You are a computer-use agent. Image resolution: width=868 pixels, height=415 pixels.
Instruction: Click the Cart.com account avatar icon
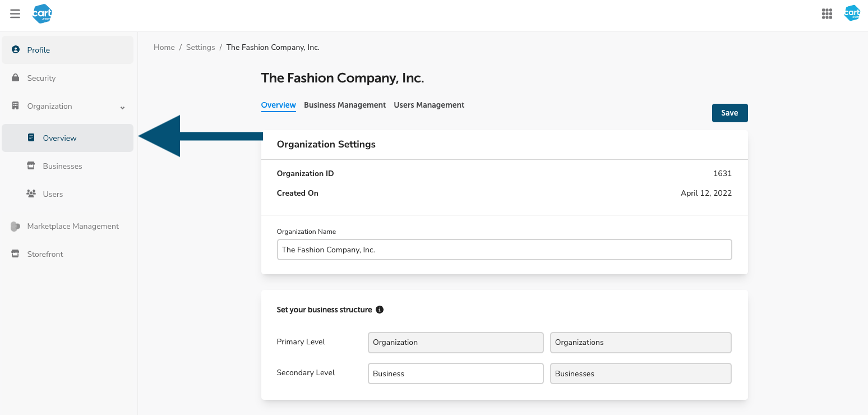point(852,14)
